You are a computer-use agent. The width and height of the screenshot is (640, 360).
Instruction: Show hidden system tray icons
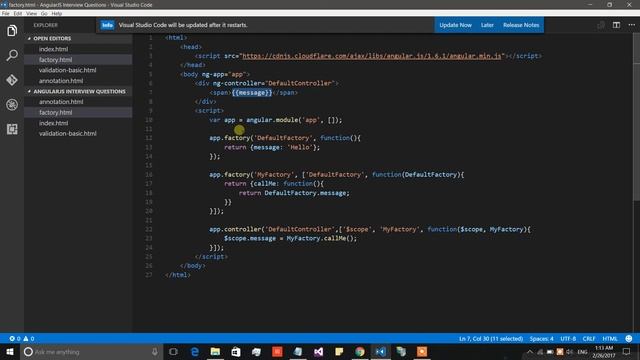[529, 352]
